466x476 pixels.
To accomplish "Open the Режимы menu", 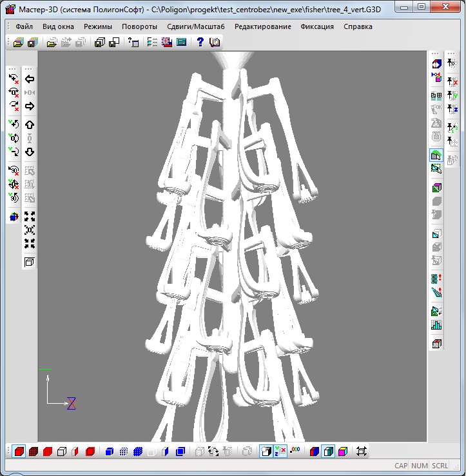I will pos(97,27).
